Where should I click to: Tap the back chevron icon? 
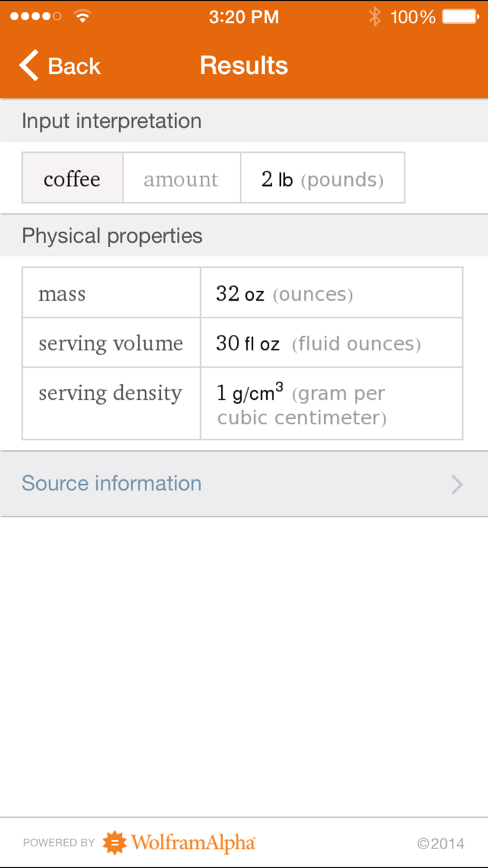tap(27, 65)
